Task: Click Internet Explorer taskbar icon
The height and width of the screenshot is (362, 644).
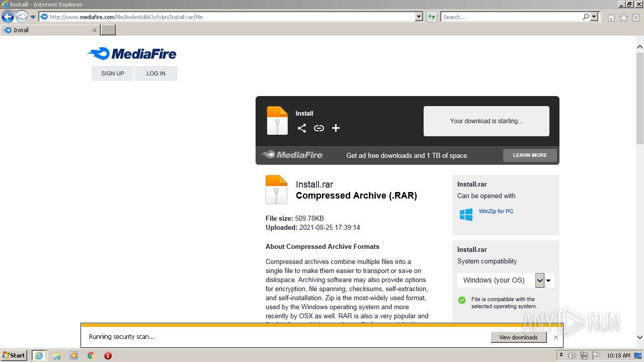Action: (39, 355)
